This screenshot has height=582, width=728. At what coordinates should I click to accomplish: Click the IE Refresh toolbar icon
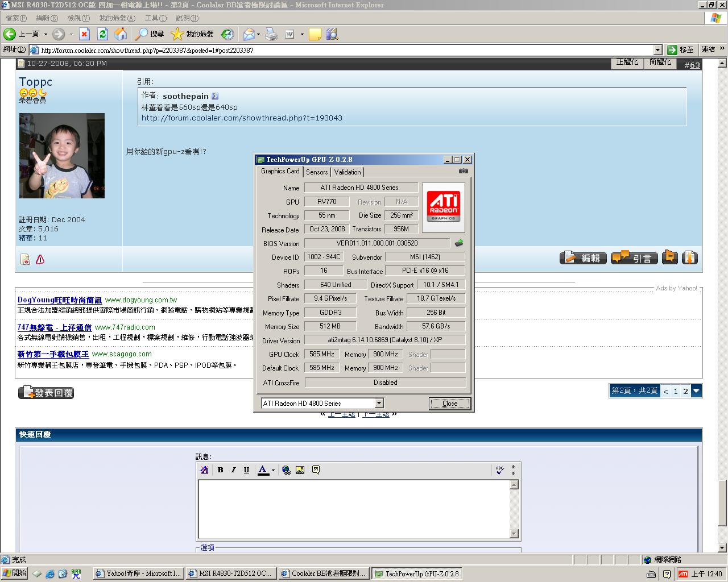tap(103, 34)
